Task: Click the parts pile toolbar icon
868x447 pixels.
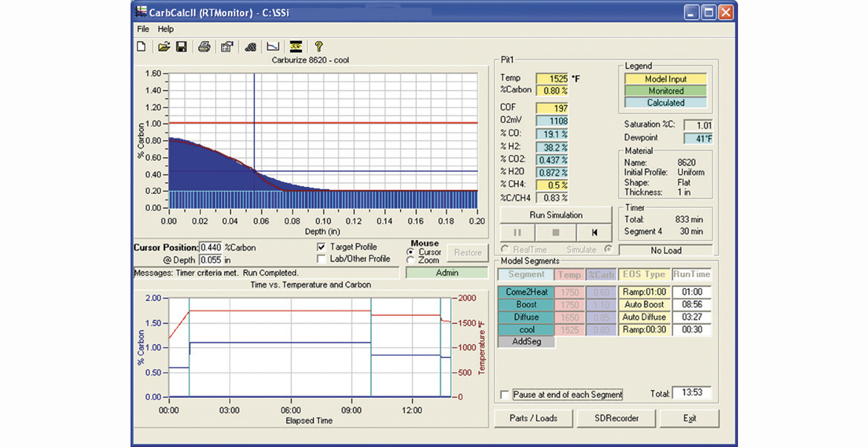Action: pos(250,47)
